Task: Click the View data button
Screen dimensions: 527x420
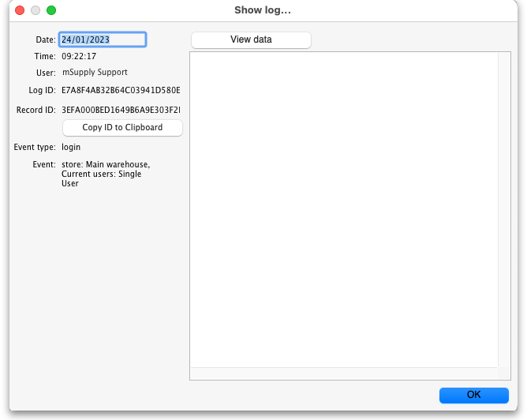Action: (251, 39)
